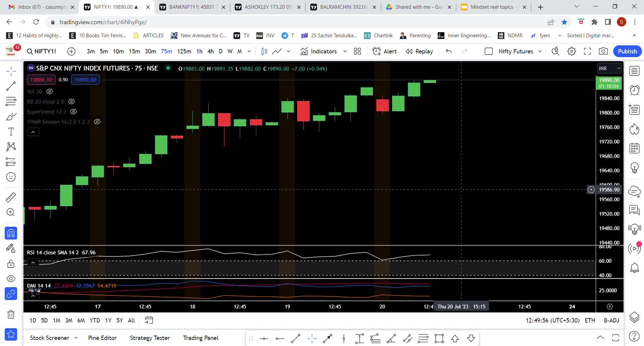
Task: Collapse the DMI pane legend
Action: 33,296
